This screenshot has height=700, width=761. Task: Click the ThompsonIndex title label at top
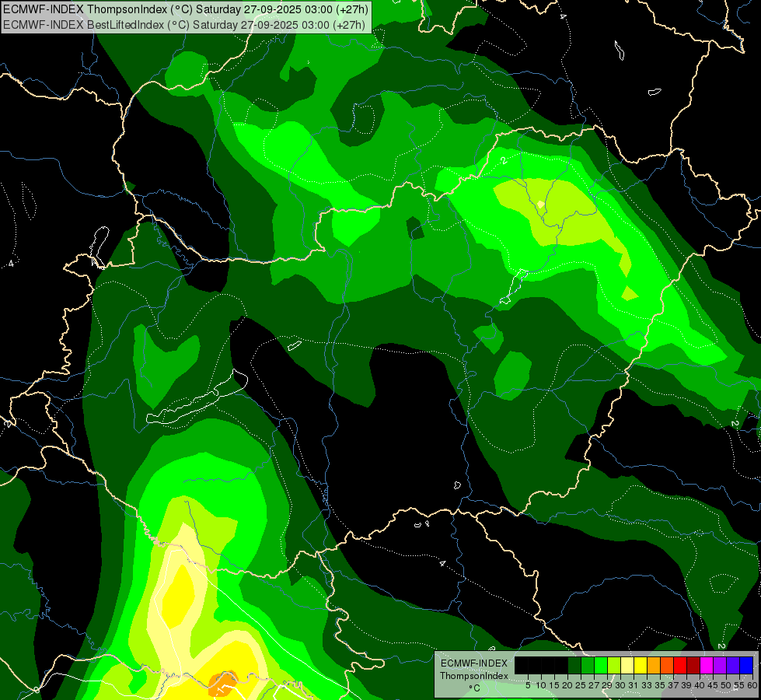click(x=185, y=9)
